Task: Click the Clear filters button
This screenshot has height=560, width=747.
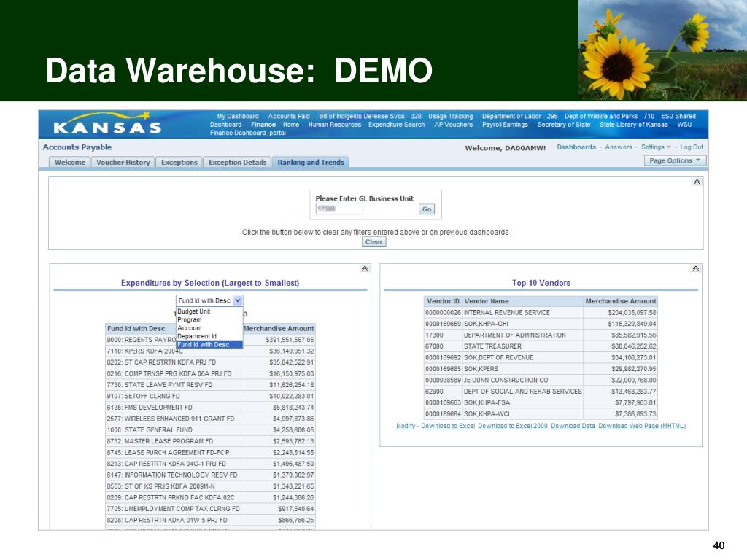Action: click(x=373, y=242)
